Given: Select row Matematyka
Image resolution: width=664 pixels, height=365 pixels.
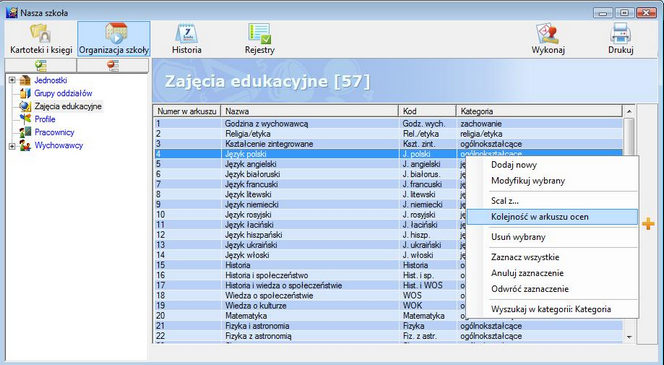Looking at the screenshot, I should pos(310,316).
